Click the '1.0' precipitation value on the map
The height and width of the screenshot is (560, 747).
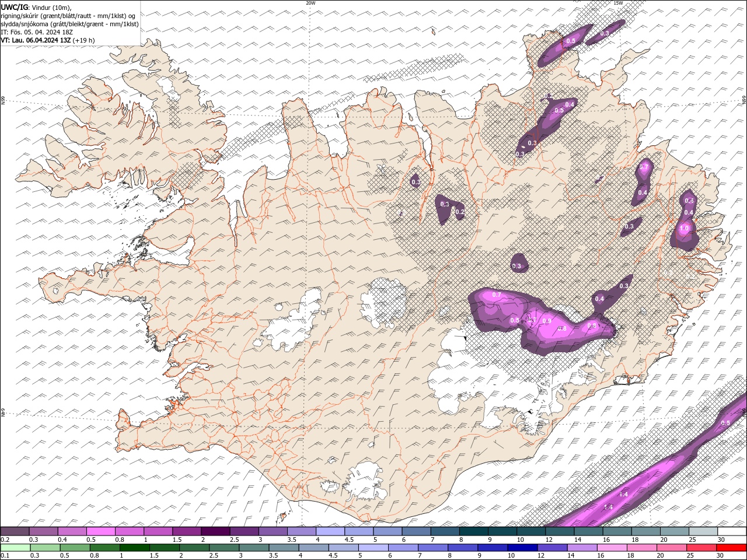[685, 228]
